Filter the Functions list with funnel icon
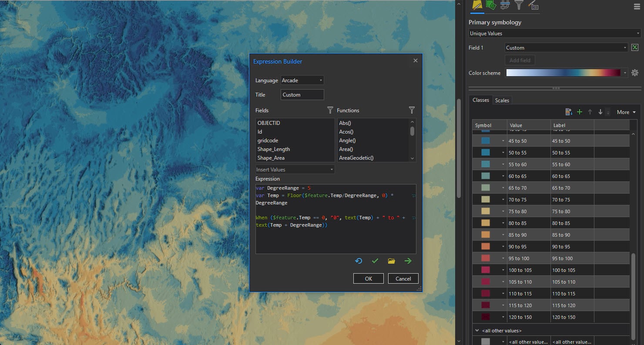The image size is (644, 345). pos(412,111)
